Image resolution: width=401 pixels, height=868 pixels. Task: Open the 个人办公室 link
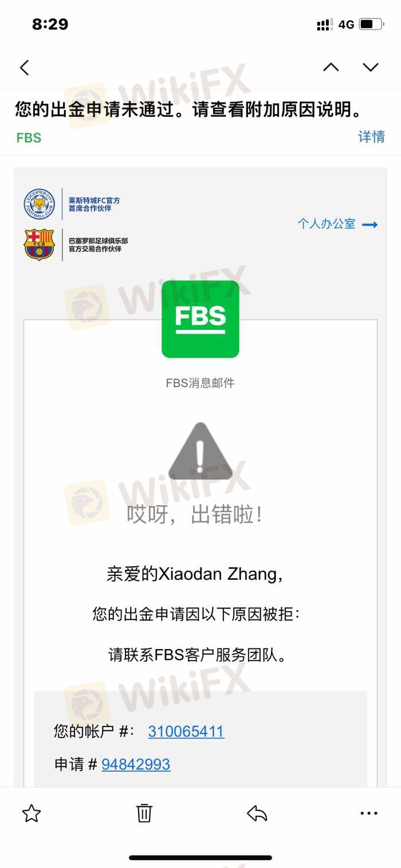click(x=327, y=224)
